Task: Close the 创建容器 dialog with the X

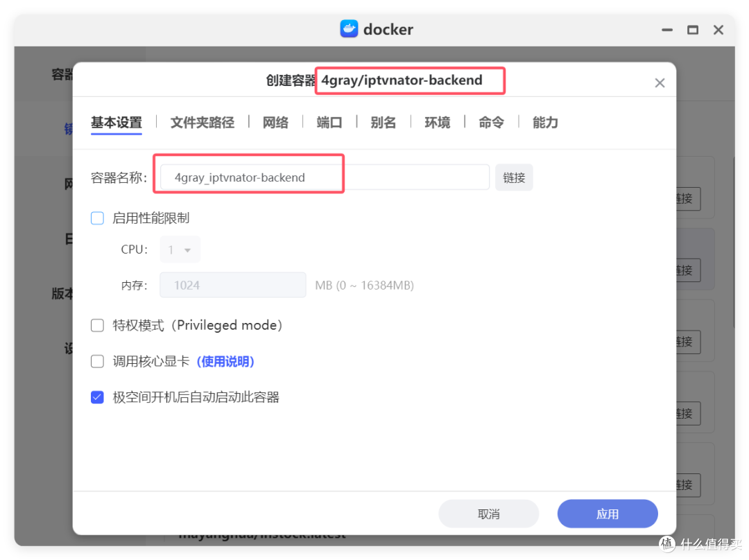Action: (x=660, y=82)
